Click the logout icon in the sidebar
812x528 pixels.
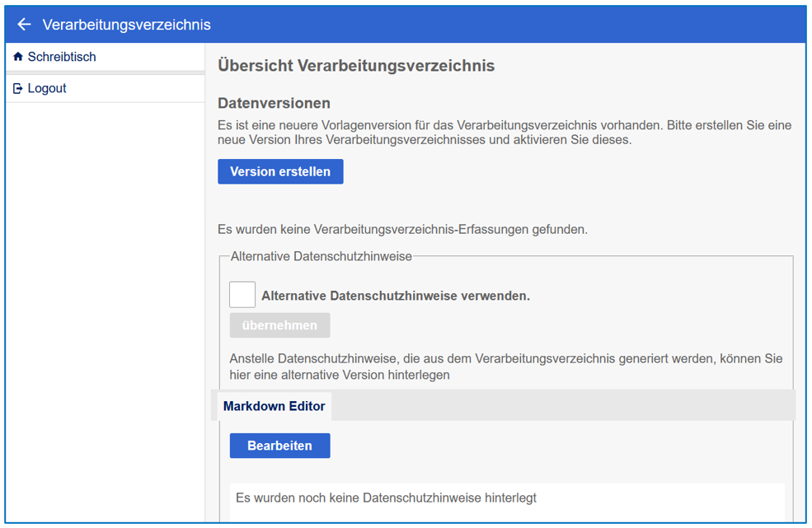[18, 88]
